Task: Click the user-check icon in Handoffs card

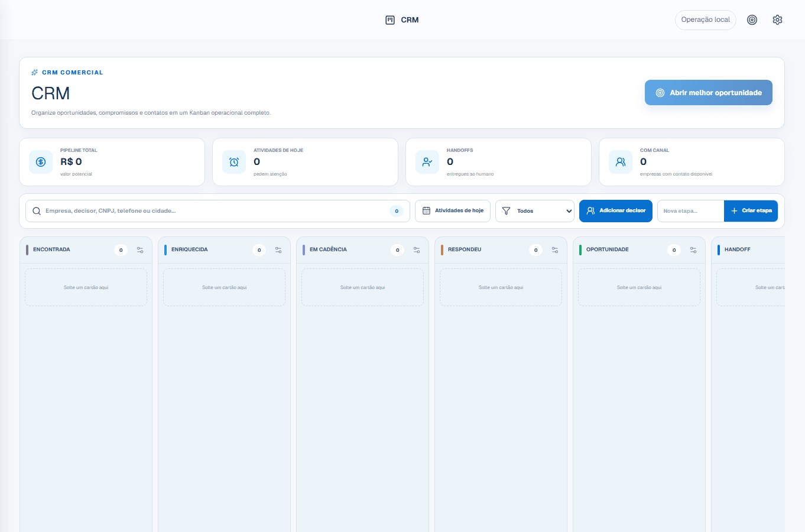Action: click(x=427, y=162)
